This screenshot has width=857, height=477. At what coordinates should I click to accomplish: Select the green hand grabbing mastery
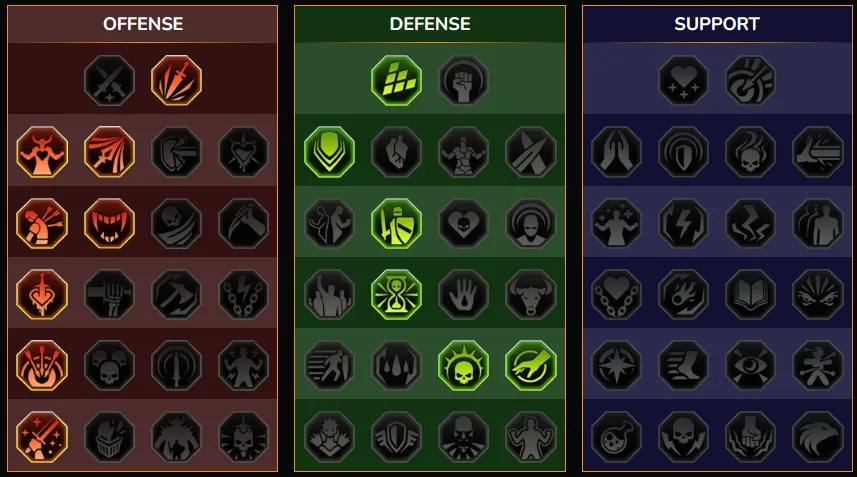531,366
